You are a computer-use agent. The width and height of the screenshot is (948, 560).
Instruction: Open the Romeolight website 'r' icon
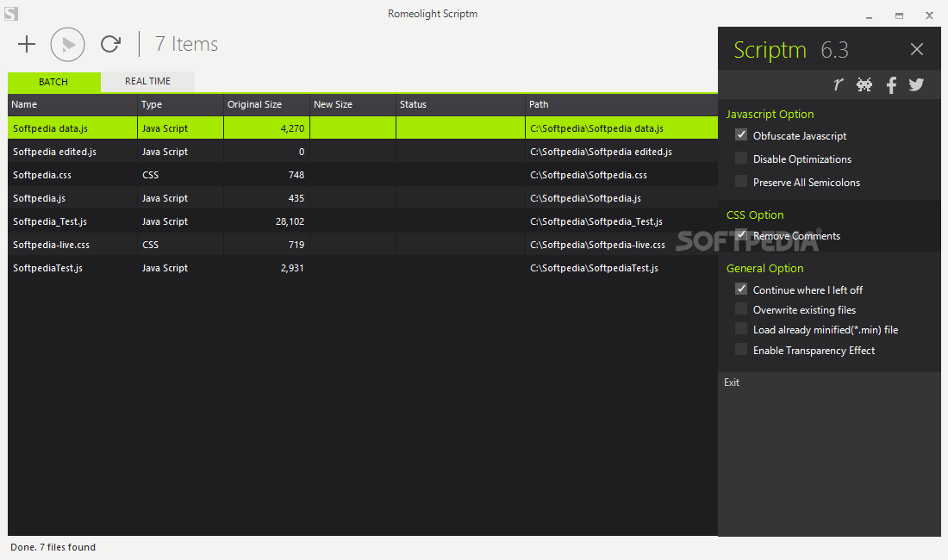point(838,84)
